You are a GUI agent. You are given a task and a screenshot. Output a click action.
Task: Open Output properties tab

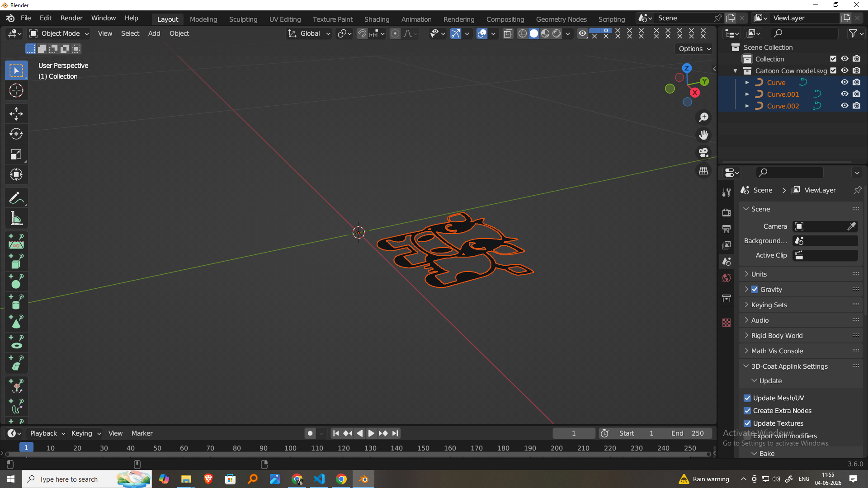pyautogui.click(x=726, y=229)
